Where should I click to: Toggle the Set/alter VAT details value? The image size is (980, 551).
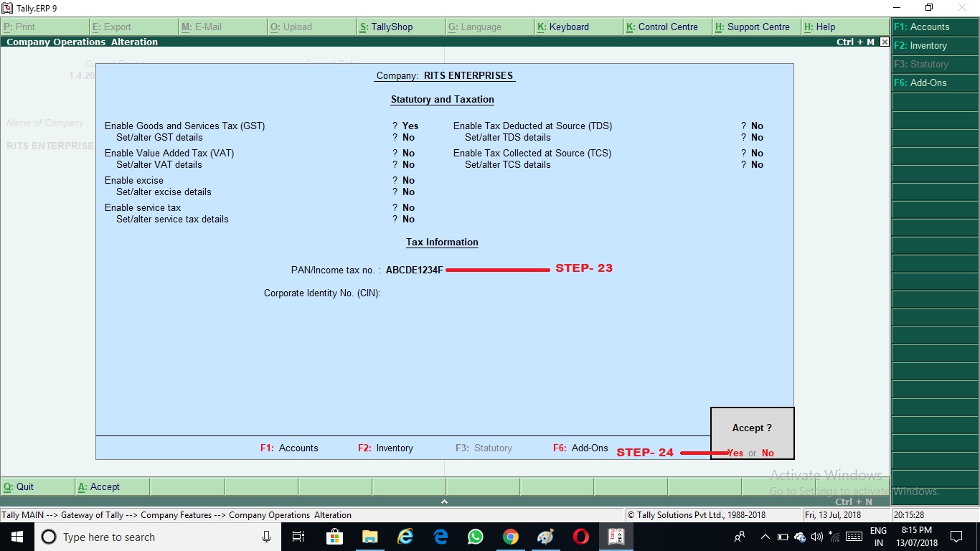pyautogui.click(x=408, y=165)
